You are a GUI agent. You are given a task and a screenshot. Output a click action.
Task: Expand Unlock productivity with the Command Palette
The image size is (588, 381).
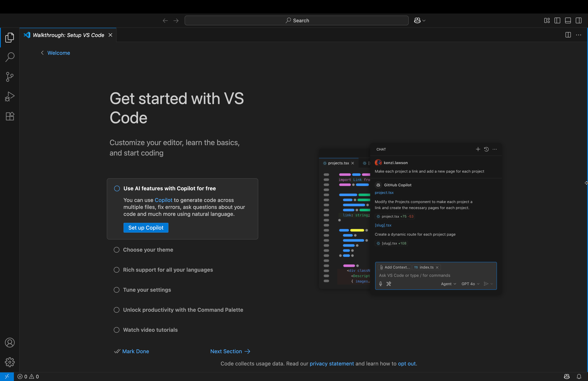[183, 310]
